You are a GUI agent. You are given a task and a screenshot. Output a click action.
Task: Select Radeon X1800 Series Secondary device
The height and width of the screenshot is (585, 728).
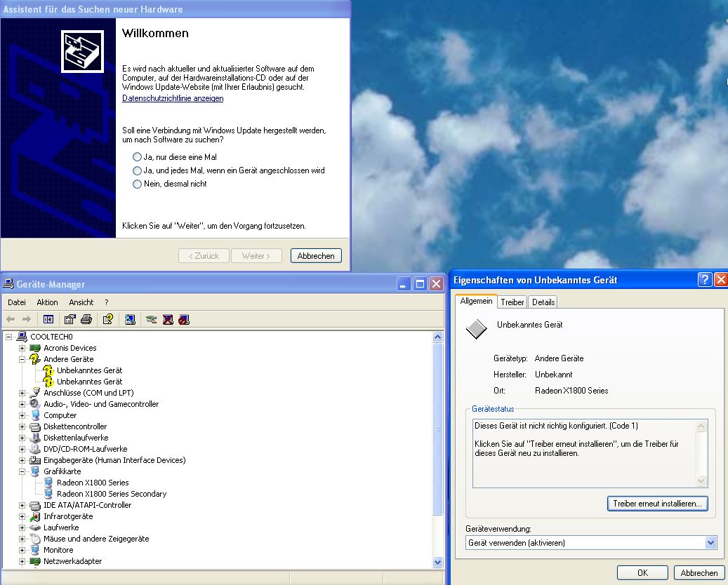pos(112,494)
